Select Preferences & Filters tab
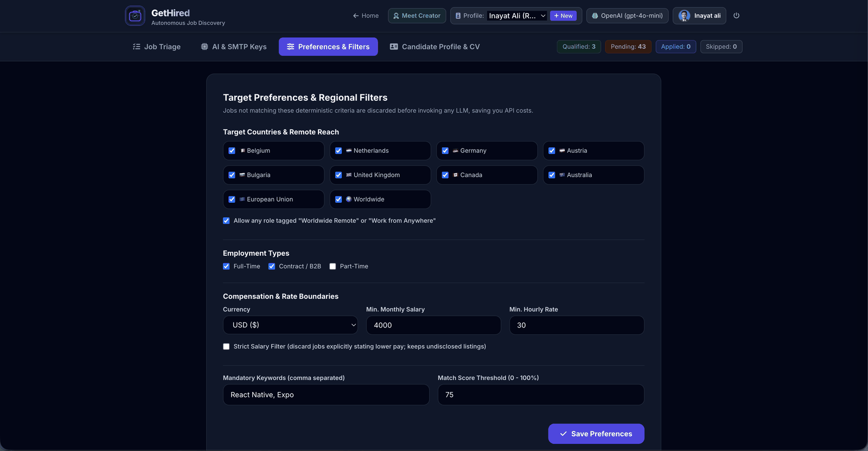This screenshot has width=868, height=451. (328, 47)
